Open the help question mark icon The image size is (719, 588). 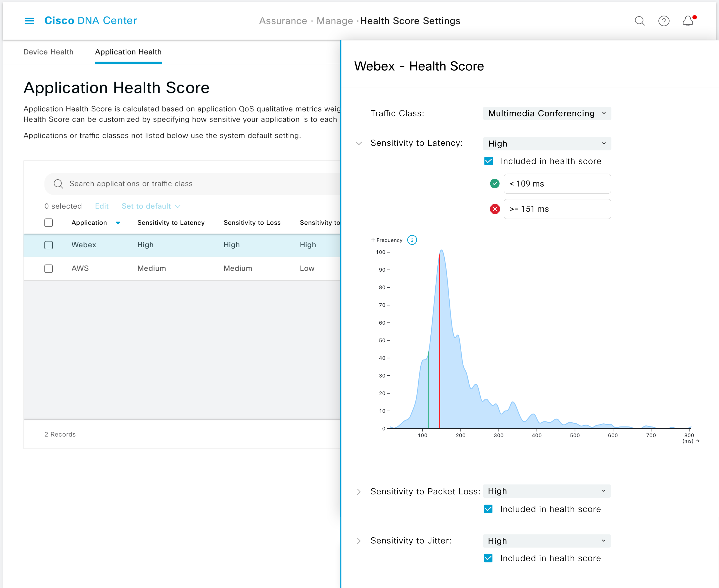click(664, 21)
